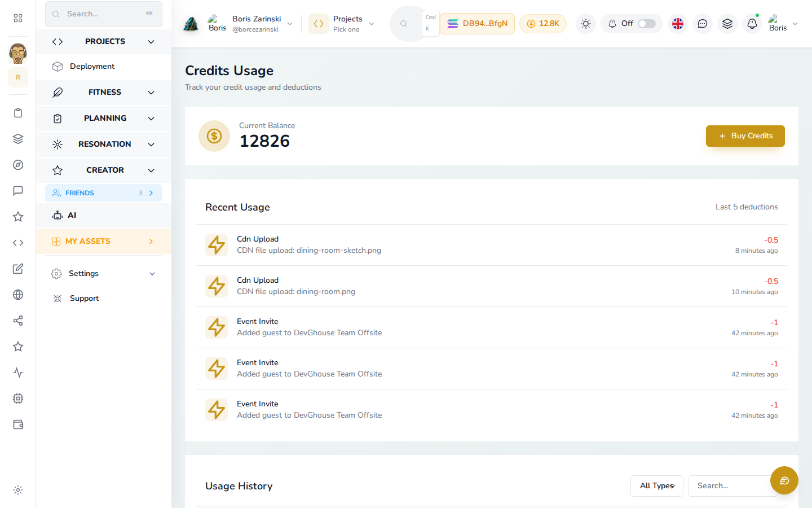Click the DB94...BfgN wallet button
The image size is (812, 508).
click(x=477, y=24)
